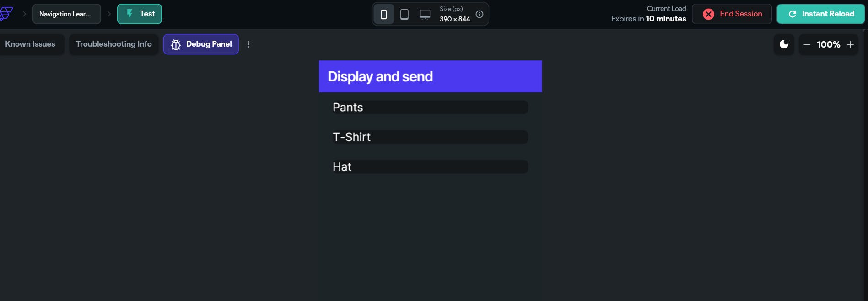Open the Debug Panel

tap(201, 44)
